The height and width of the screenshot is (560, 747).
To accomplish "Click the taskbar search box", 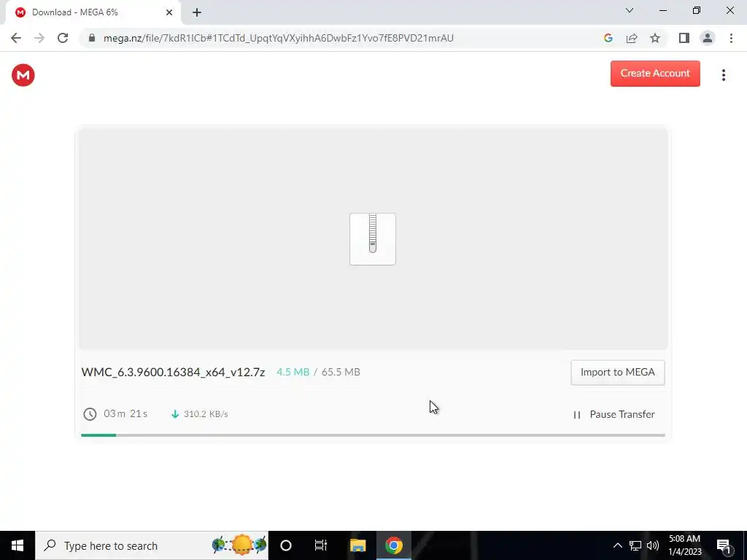I will point(152,545).
